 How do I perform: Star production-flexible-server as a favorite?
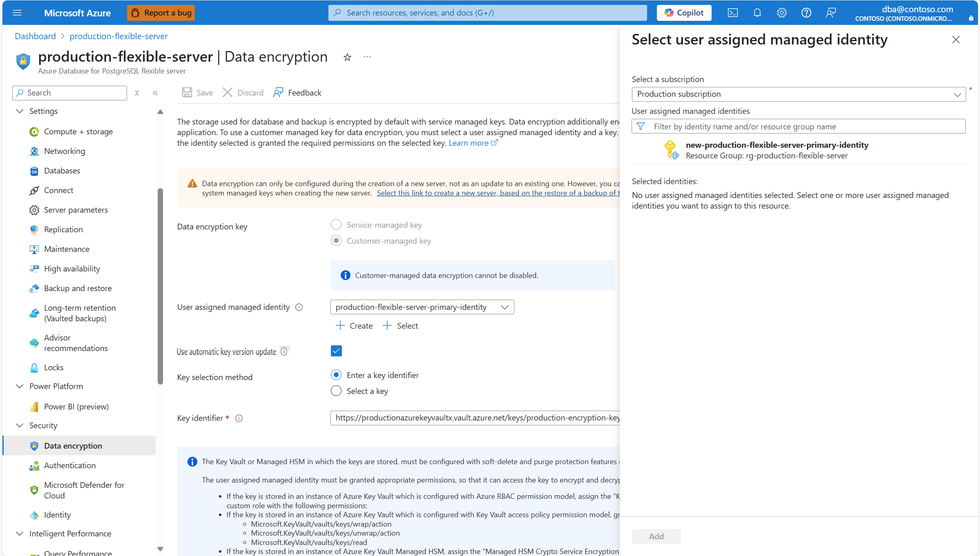click(347, 57)
